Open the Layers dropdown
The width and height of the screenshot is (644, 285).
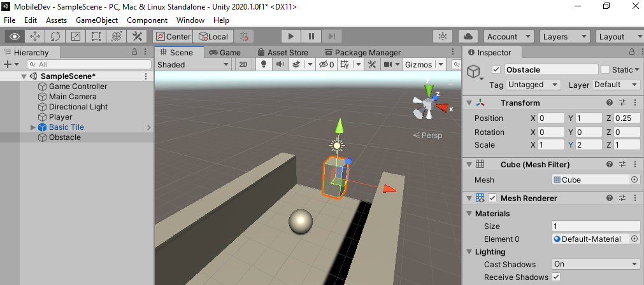(x=565, y=36)
